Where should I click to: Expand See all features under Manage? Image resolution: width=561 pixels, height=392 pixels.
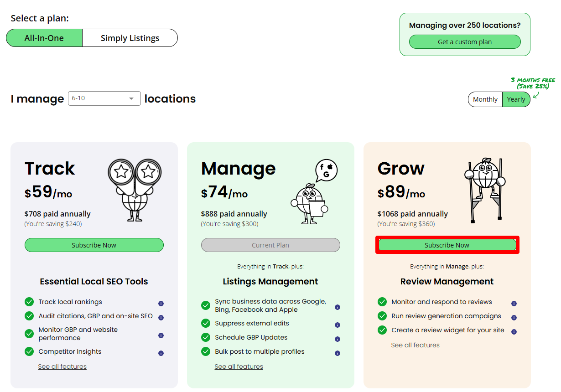tap(239, 366)
